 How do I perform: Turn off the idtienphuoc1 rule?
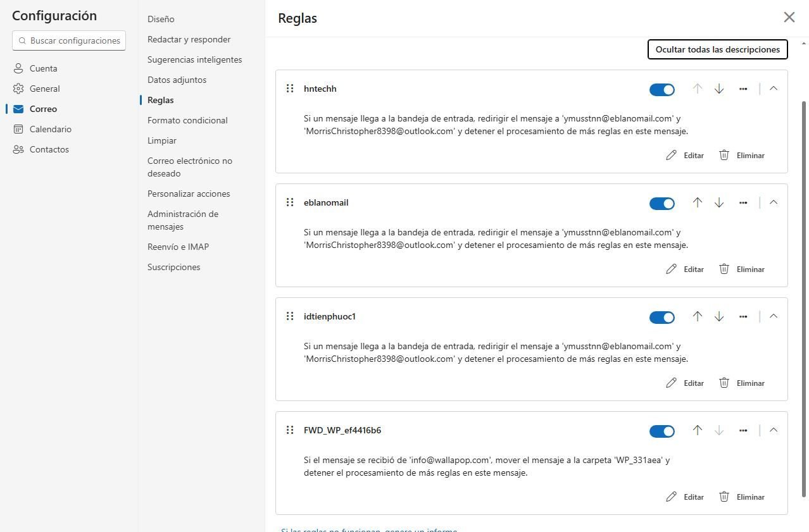tap(662, 317)
